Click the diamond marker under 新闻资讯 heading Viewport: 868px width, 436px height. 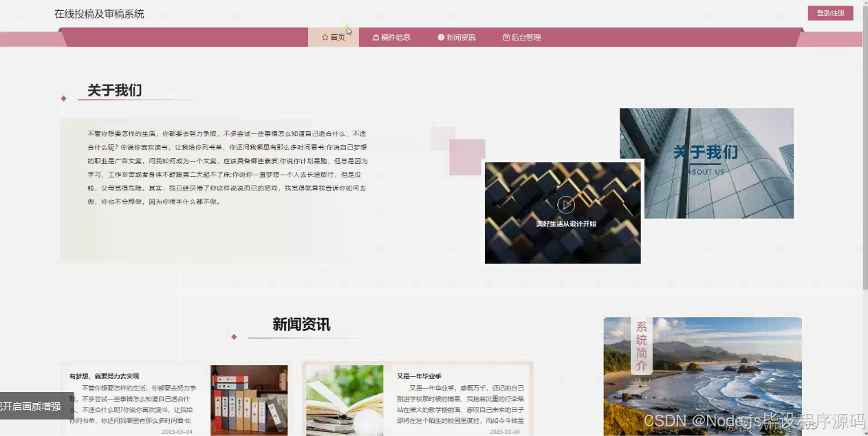[234, 338]
